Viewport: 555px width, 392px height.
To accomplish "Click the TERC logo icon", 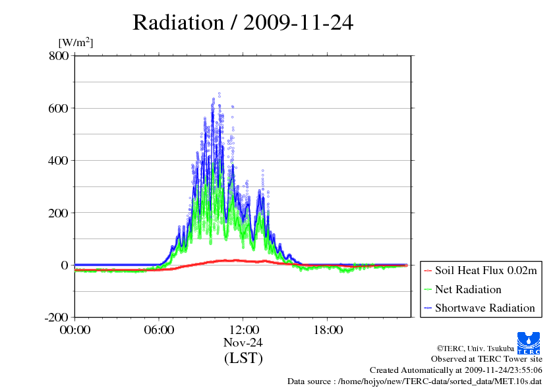I will 529,343.
